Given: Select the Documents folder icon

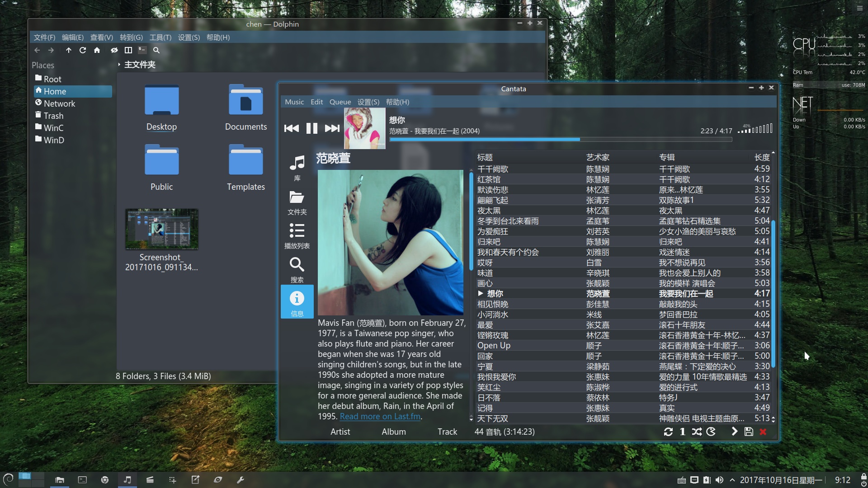Looking at the screenshot, I should click(x=246, y=100).
